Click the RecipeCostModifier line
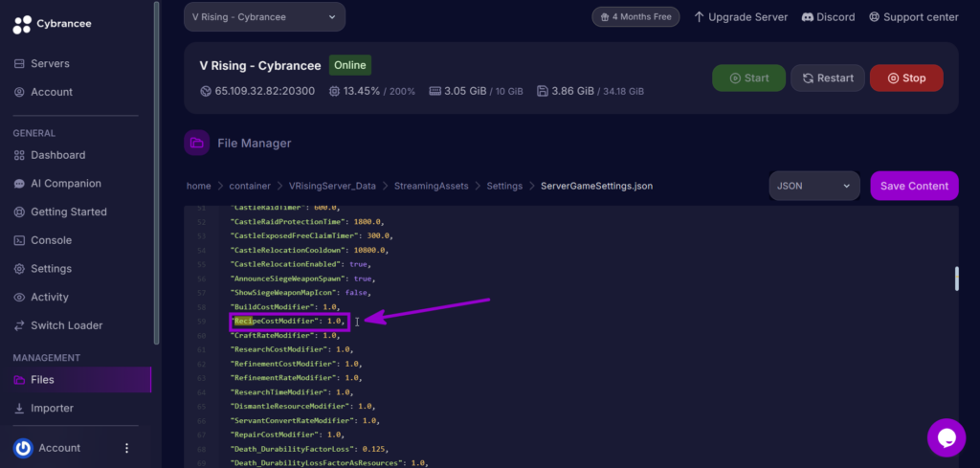 tap(287, 322)
